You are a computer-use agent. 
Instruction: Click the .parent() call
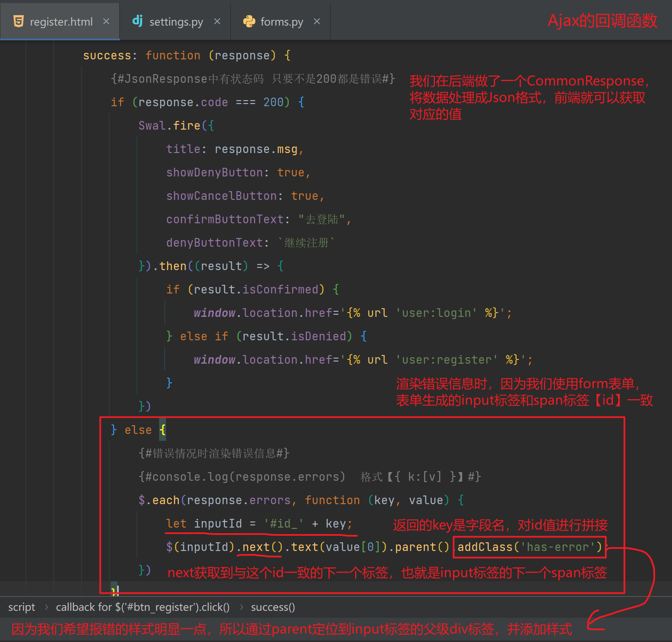point(418,547)
